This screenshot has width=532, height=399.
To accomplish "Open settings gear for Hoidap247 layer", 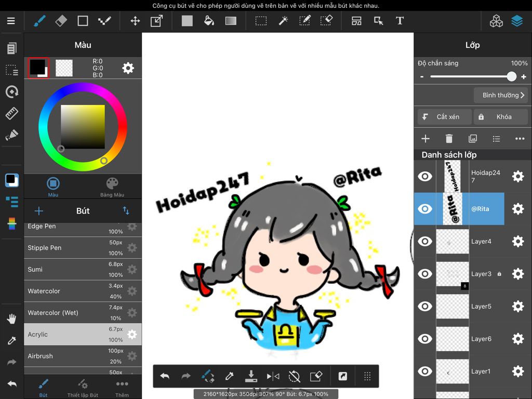I will 518,176.
